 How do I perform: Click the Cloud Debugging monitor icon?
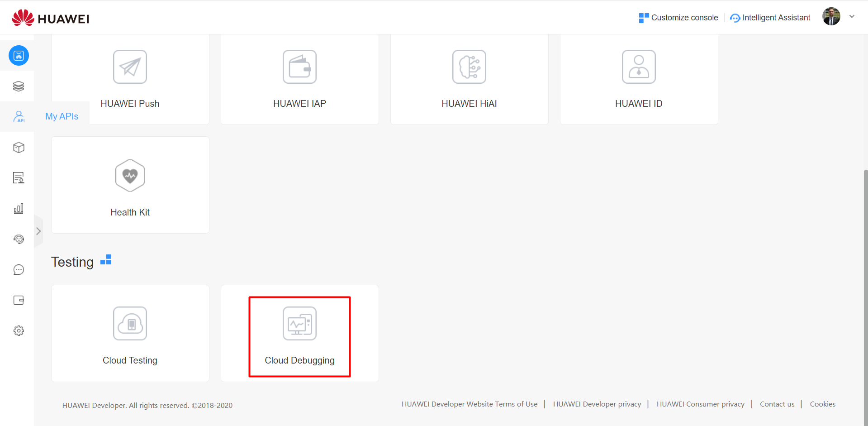[x=299, y=324]
